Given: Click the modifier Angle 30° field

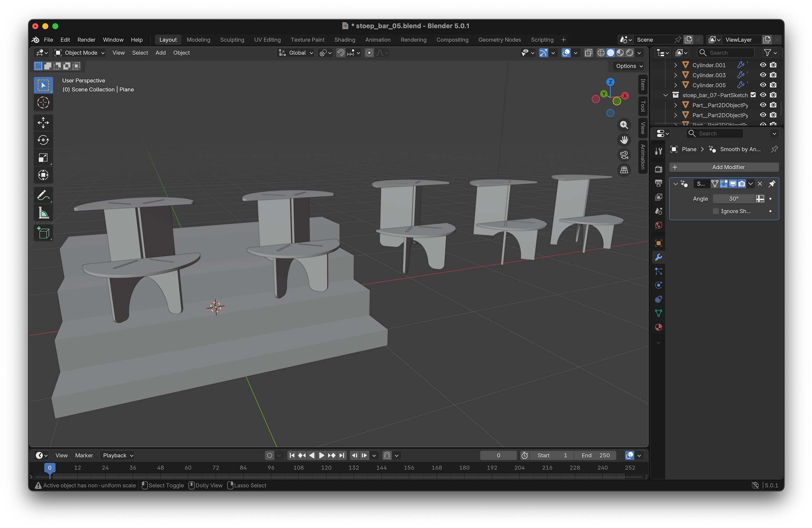Looking at the screenshot, I should click(x=734, y=199).
